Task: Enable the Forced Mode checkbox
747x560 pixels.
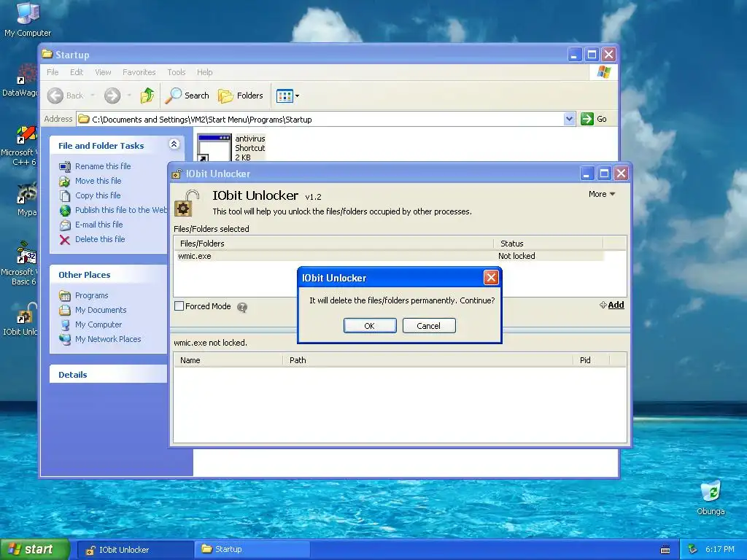Action: coord(179,306)
